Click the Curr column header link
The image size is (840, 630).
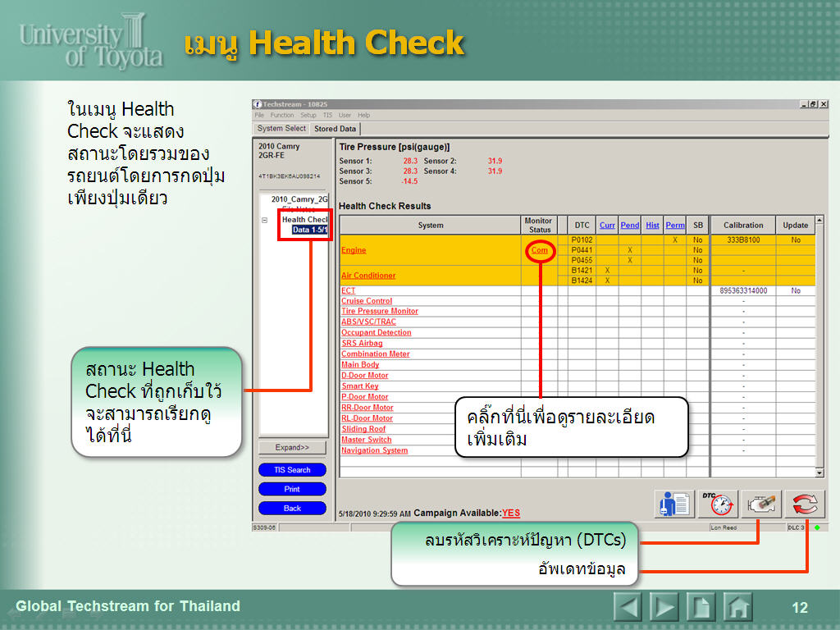607,226
